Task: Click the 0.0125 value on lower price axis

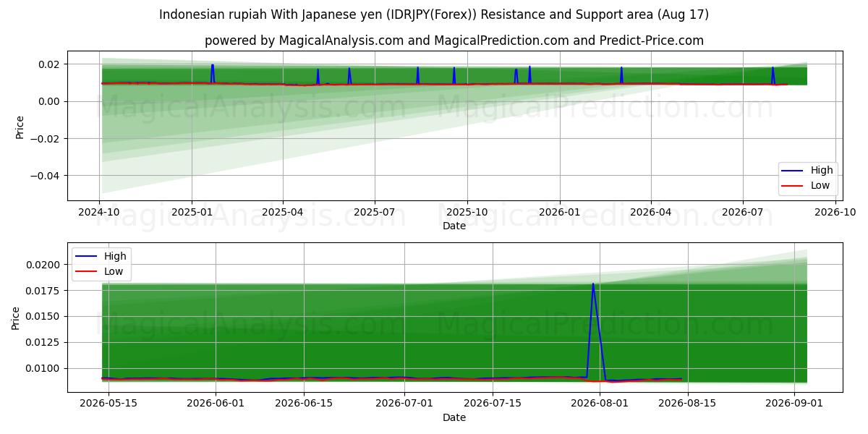Action: [x=44, y=343]
